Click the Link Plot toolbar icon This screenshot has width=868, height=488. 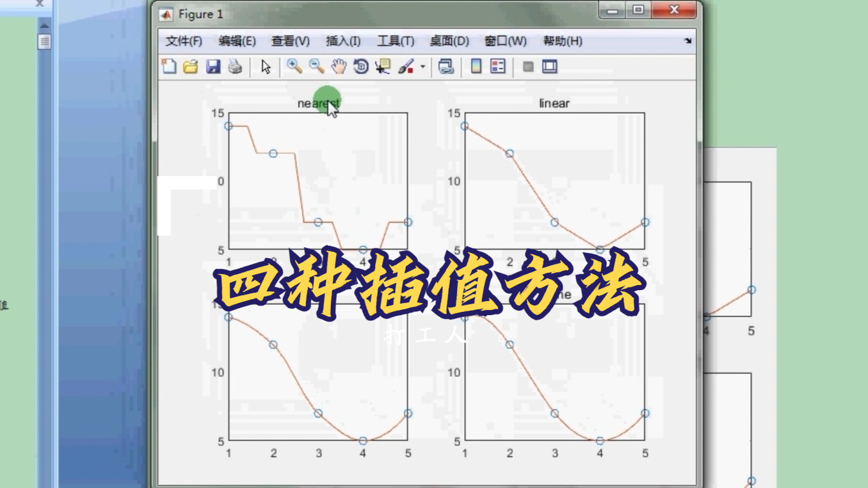point(446,67)
